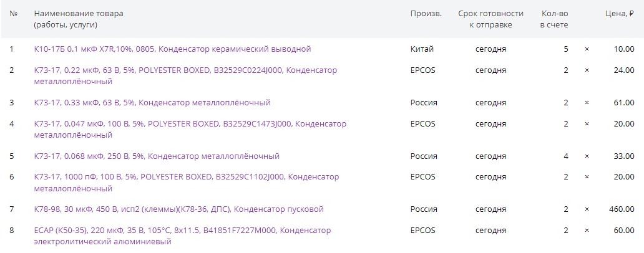Click the × symbol in the ECAP row

pyautogui.click(x=587, y=231)
